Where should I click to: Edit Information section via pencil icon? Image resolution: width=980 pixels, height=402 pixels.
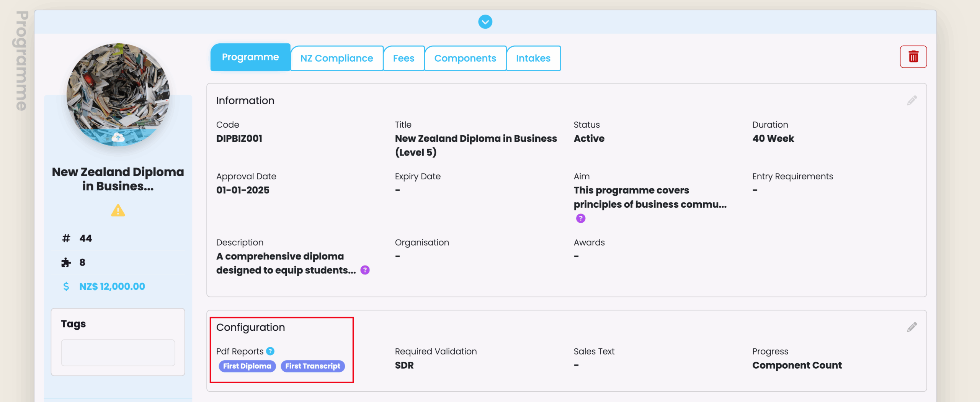click(911, 100)
